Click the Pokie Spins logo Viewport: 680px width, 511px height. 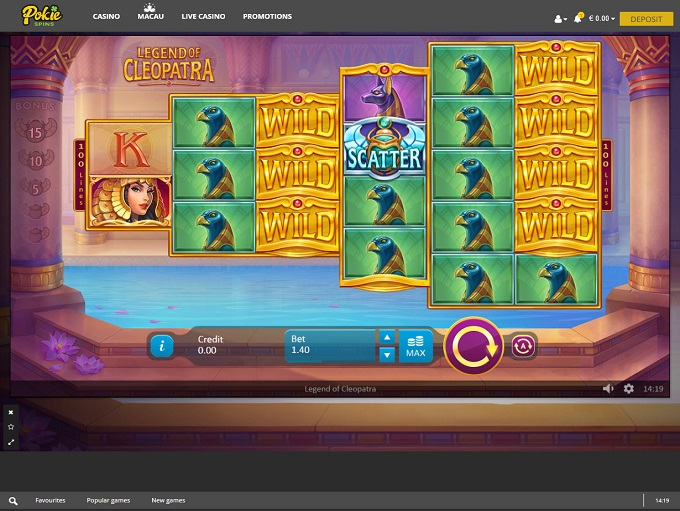pos(42,15)
